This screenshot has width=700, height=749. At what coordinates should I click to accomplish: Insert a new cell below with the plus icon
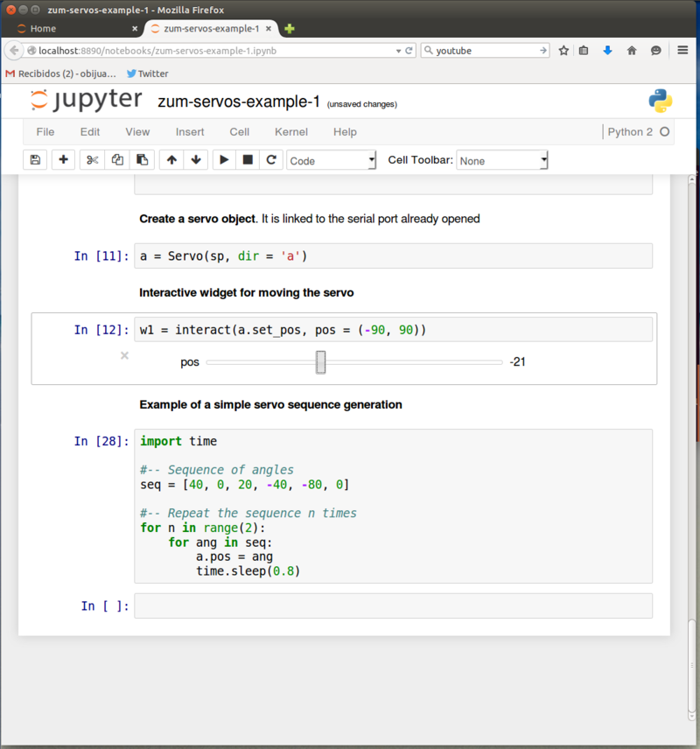pyautogui.click(x=63, y=160)
